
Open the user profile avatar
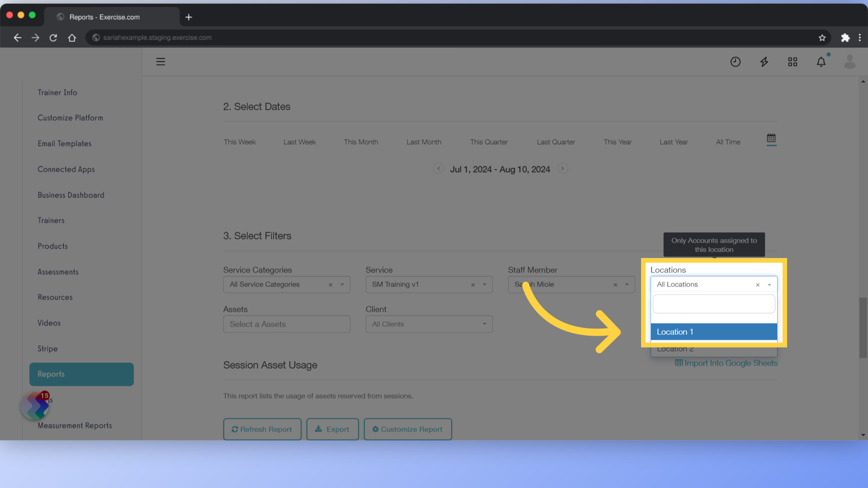pos(850,62)
